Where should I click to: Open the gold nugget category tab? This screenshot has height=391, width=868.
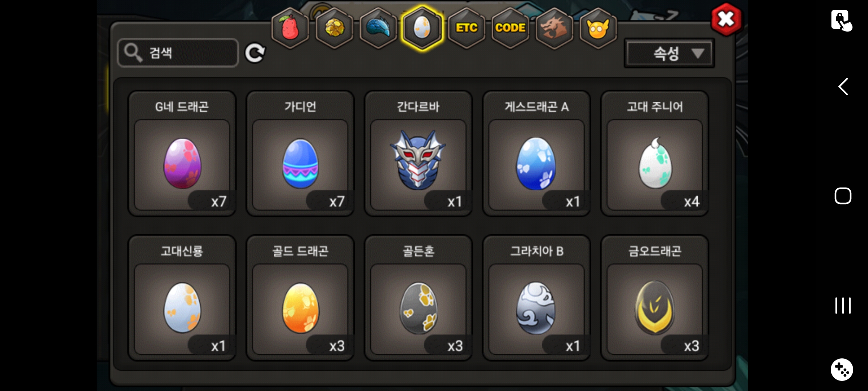(334, 28)
